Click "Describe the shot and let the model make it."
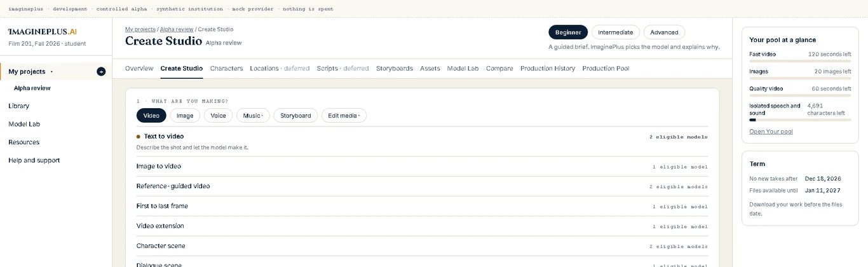 point(192,147)
